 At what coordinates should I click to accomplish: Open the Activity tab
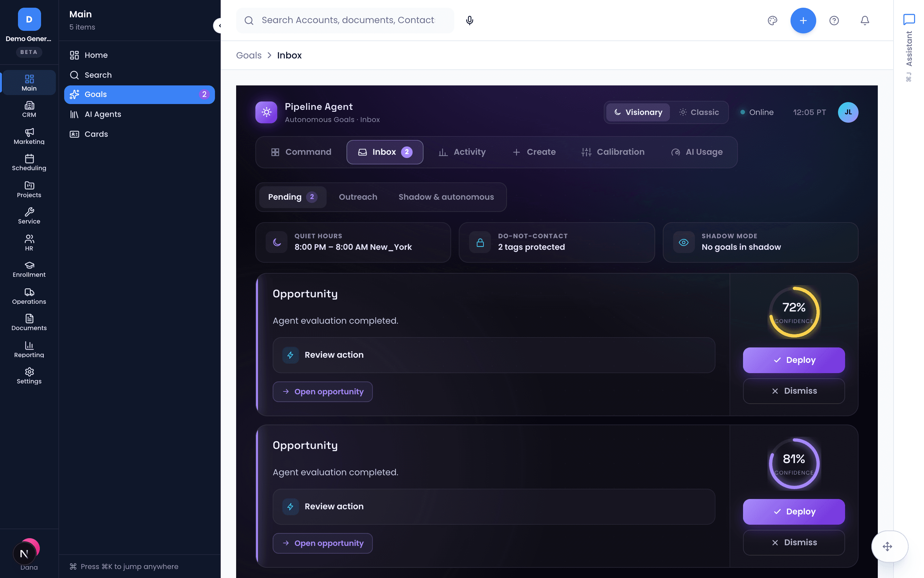tap(462, 152)
